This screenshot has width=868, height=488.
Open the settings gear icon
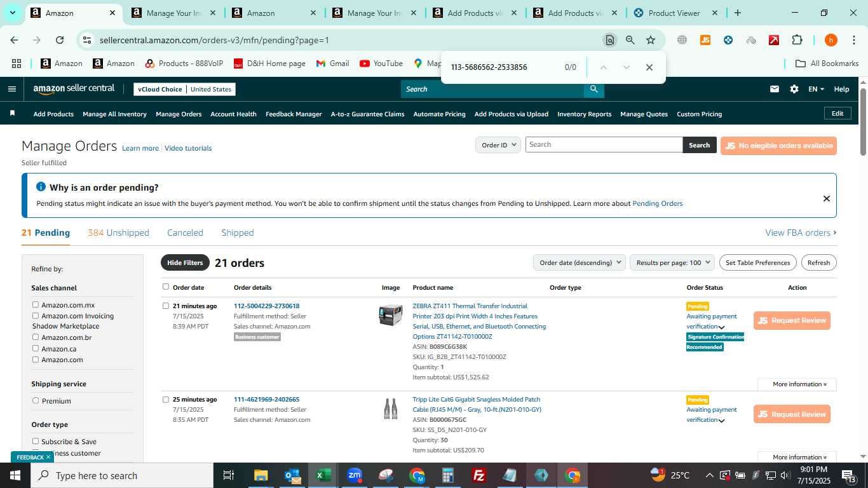[x=794, y=89]
